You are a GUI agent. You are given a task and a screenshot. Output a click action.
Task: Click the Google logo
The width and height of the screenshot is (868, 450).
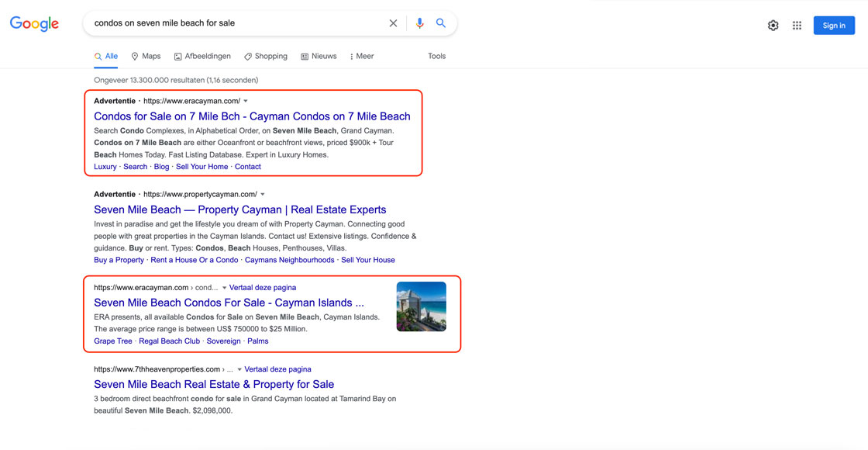pos(34,24)
